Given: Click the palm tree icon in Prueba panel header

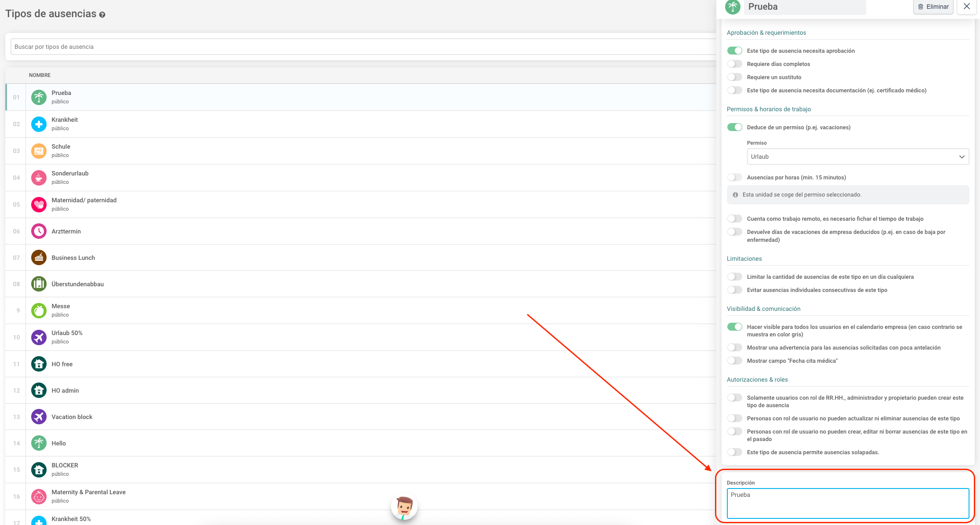Looking at the screenshot, I should coord(733,7).
